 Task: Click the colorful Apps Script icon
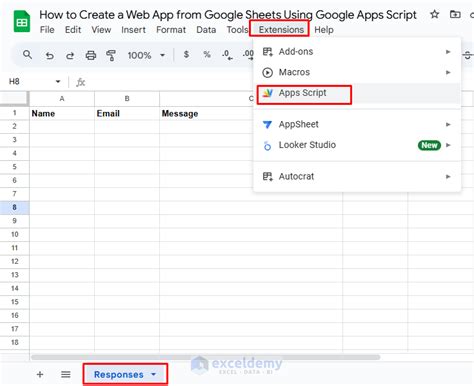(268, 93)
